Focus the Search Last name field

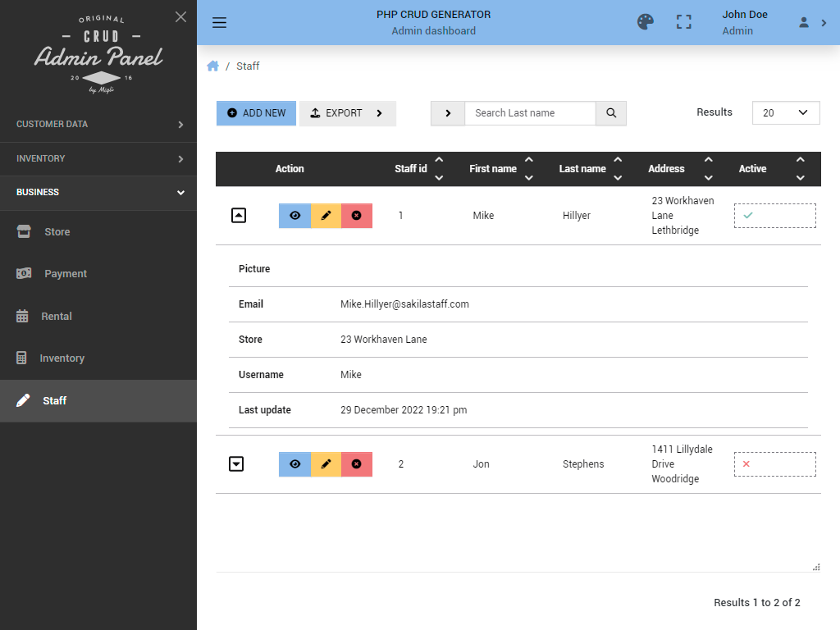pos(530,113)
